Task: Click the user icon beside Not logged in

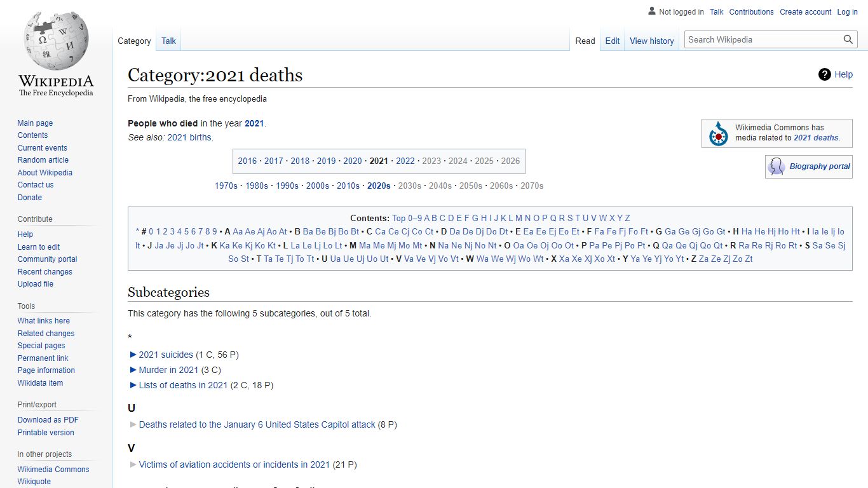Action: point(652,11)
